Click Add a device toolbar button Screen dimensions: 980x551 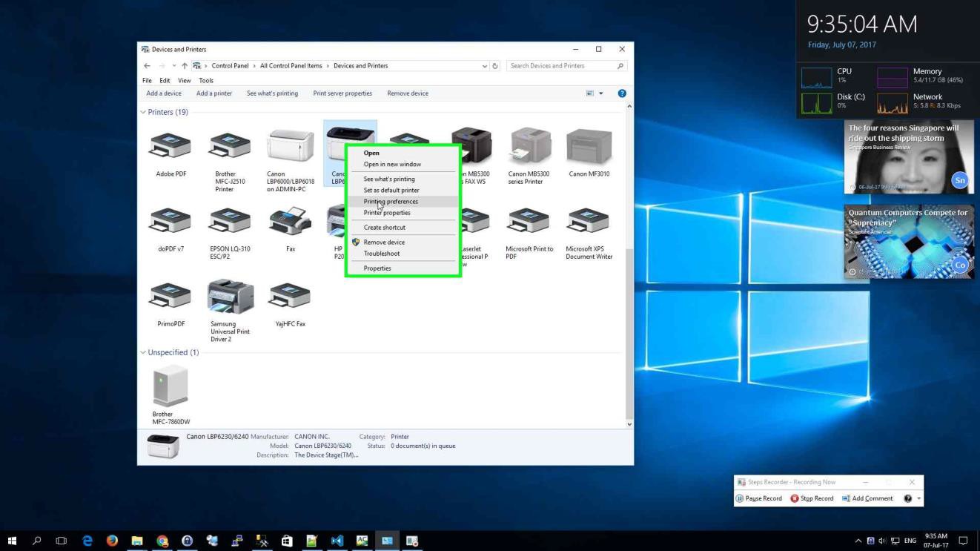point(164,93)
